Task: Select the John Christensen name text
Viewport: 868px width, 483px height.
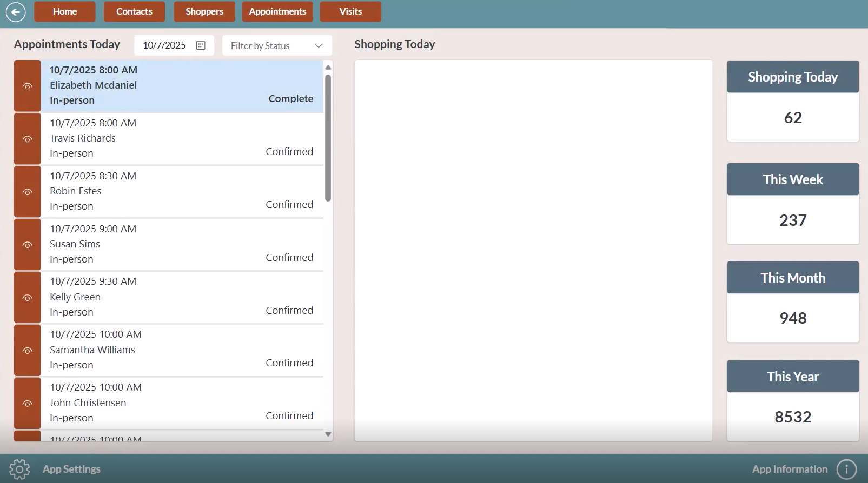Action: tap(88, 403)
